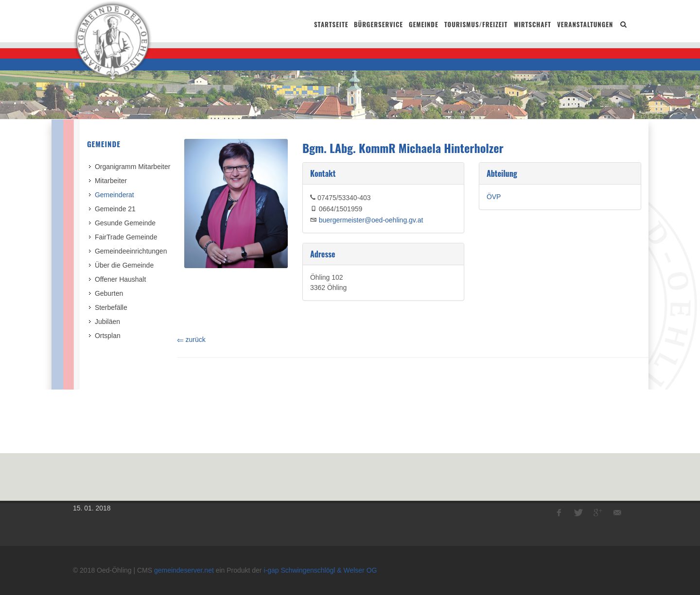
Task: Go to Organigramm Mitarbeiter in sidebar
Action: click(x=132, y=167)
